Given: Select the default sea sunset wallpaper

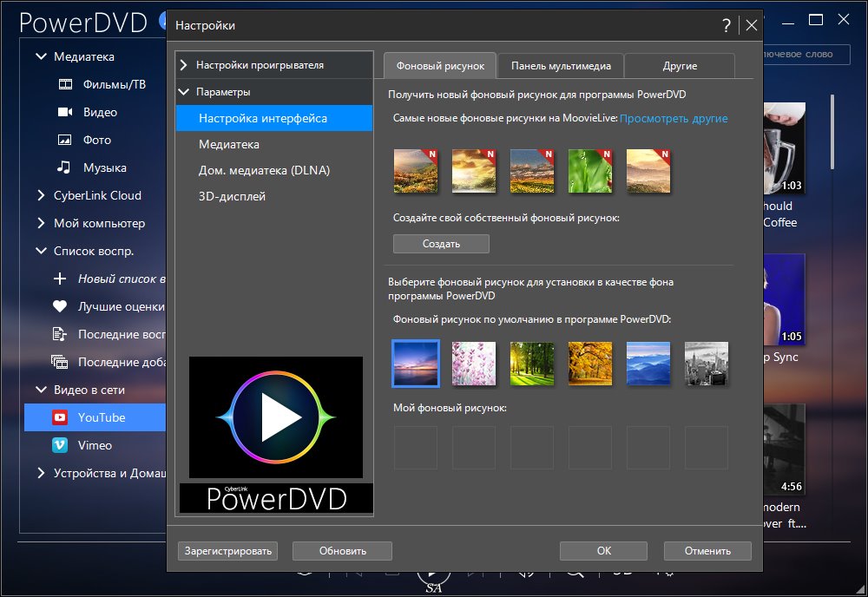Looking at the screenshot, I should pyautogui.click(x=416, y=364).
